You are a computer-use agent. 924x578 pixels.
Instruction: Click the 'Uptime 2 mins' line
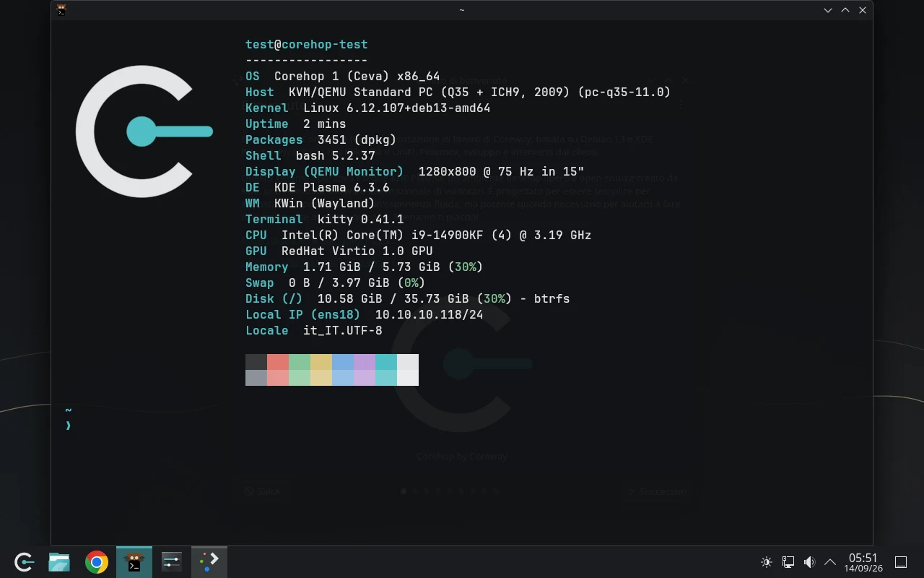pos(296,124)
